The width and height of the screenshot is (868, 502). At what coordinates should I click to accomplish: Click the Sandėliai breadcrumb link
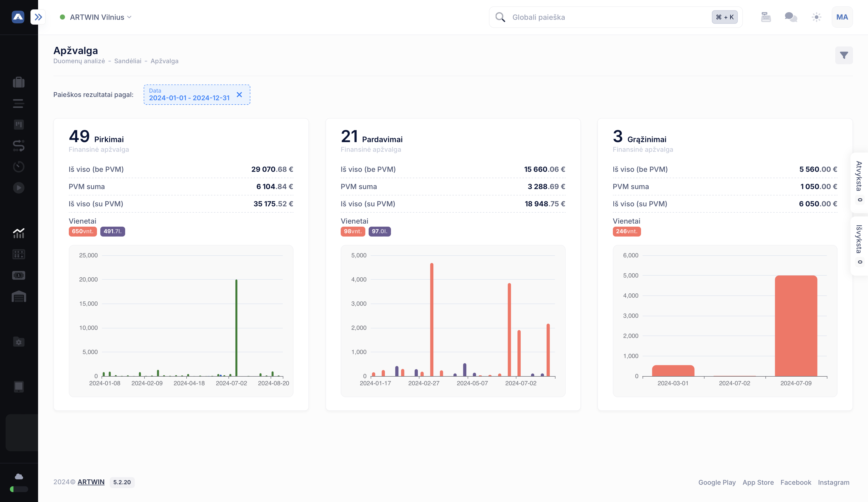point(127,61)
